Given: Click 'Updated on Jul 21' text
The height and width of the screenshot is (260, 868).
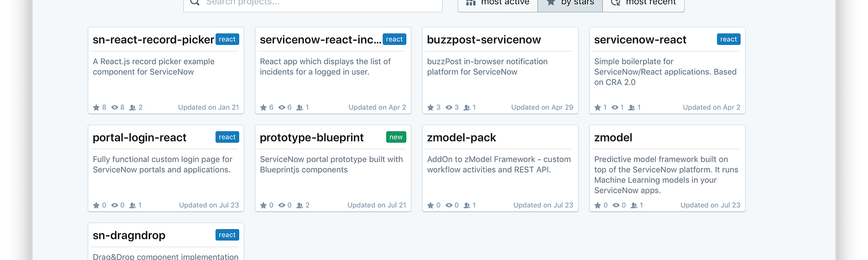Looking at the screenshot, I should coord(376,205).
